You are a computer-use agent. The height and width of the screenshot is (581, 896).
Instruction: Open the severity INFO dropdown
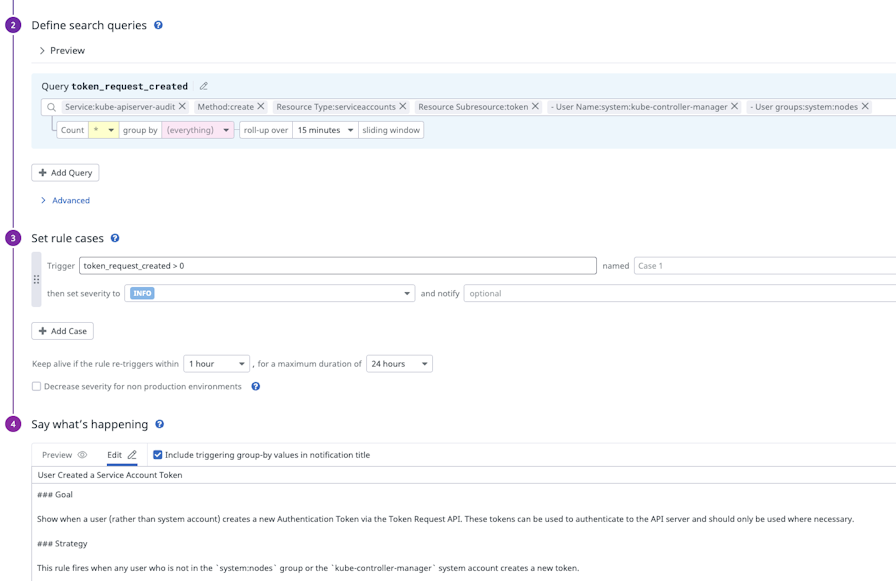point(269,293)
